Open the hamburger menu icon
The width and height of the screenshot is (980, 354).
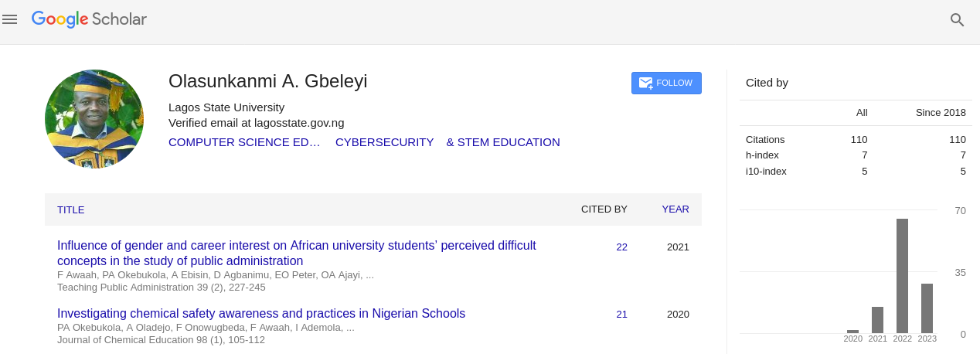pos(10,20)
